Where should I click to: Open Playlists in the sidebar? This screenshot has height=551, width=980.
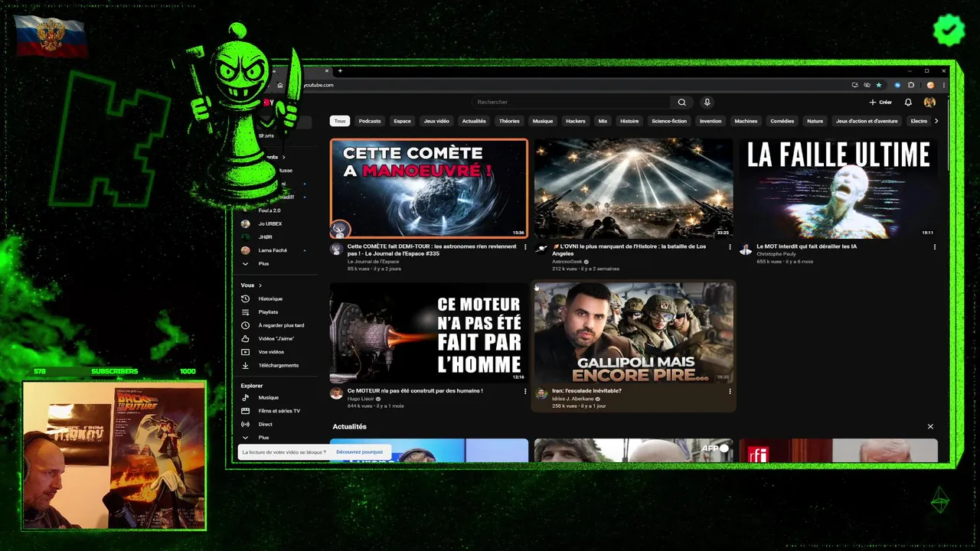click(x=268, y=312)
